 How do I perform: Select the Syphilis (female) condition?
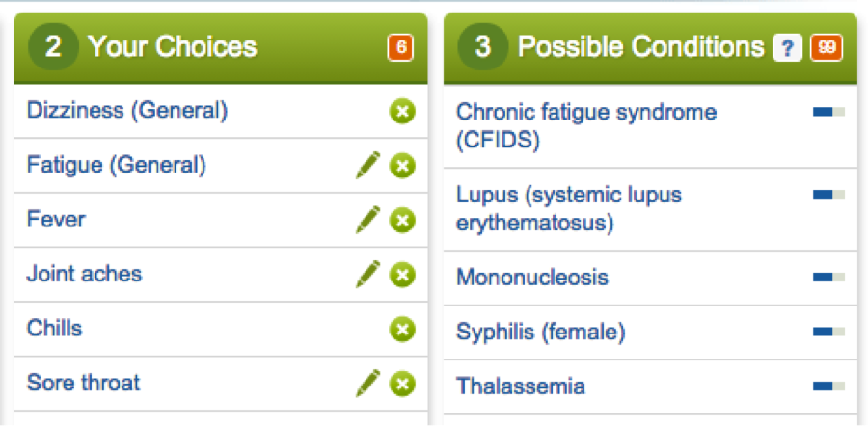[x=541, y=333]
